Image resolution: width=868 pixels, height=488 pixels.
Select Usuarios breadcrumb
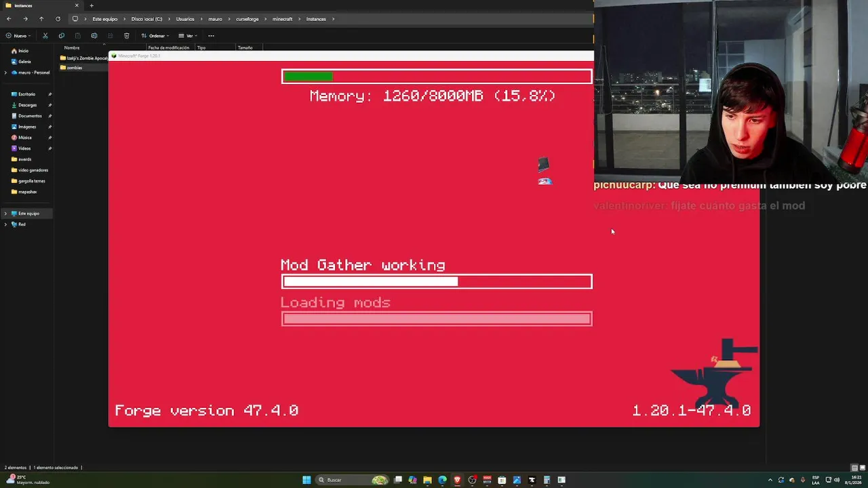(185, 19)
